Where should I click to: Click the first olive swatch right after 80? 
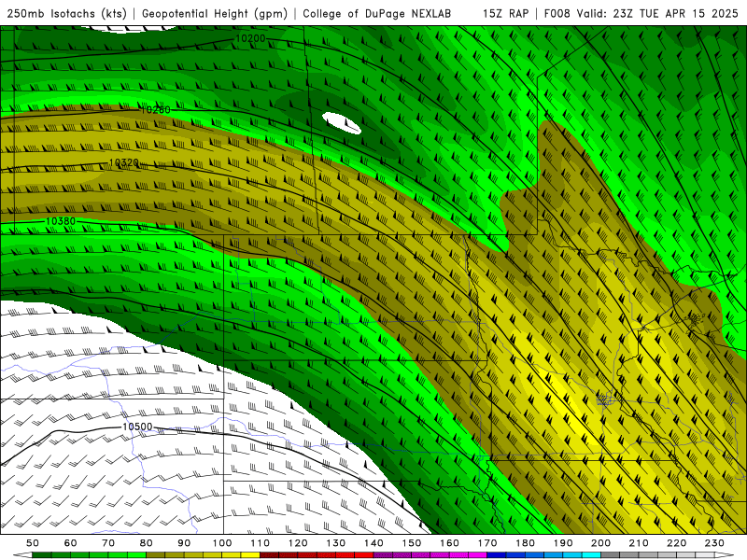[x=156, y=555]
